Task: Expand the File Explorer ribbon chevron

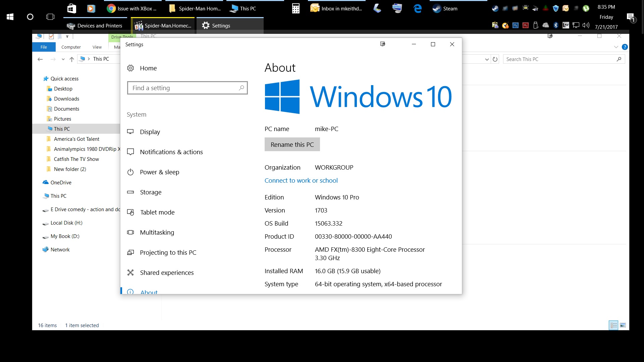Action: [616, 47]
